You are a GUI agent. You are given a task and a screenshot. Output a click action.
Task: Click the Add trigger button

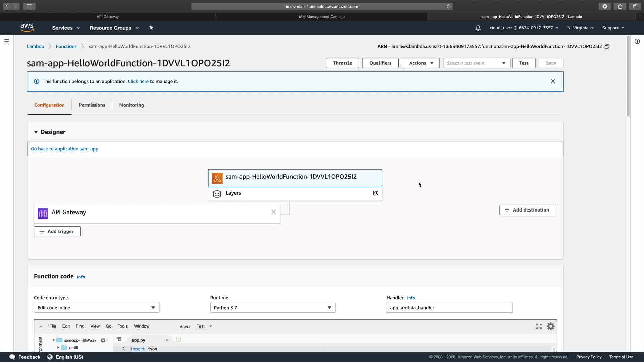[57, 231]
